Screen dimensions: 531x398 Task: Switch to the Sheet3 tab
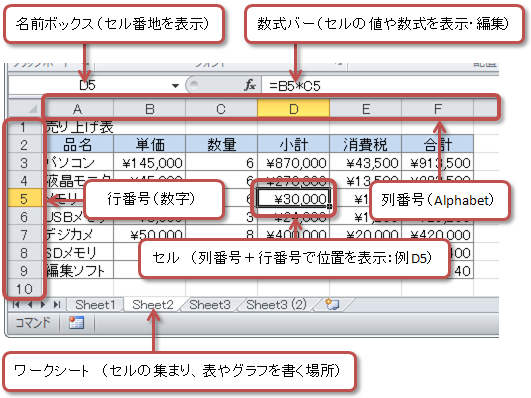pos(210,305)
